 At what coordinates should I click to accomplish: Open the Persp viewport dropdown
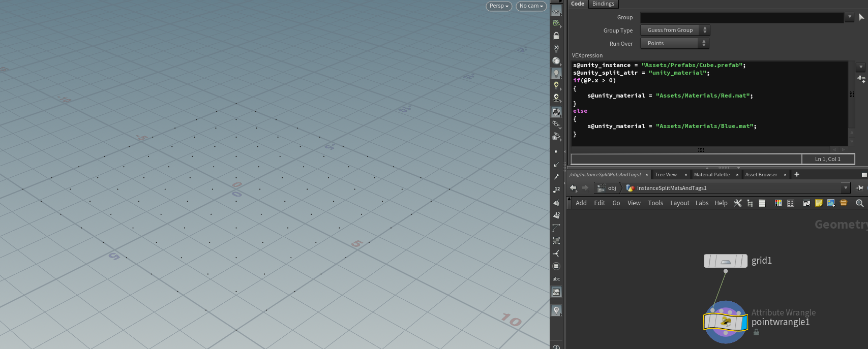point(498,6)
